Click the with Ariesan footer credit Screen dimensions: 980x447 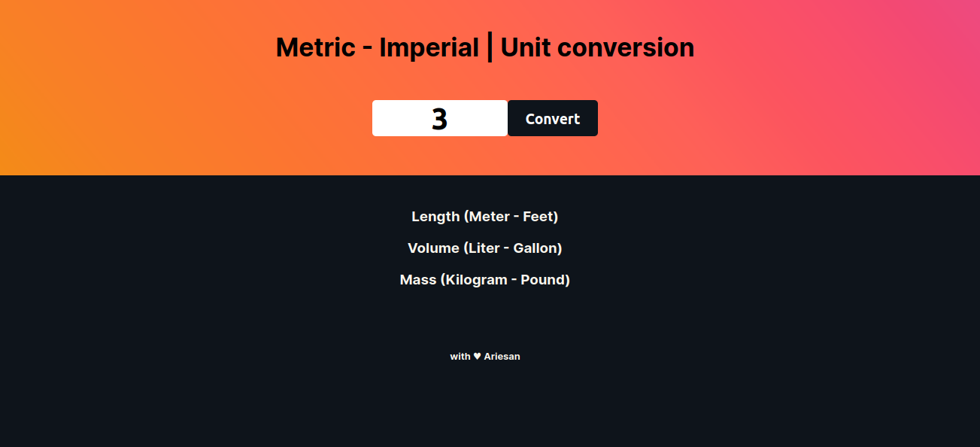[x=485, y=356]
